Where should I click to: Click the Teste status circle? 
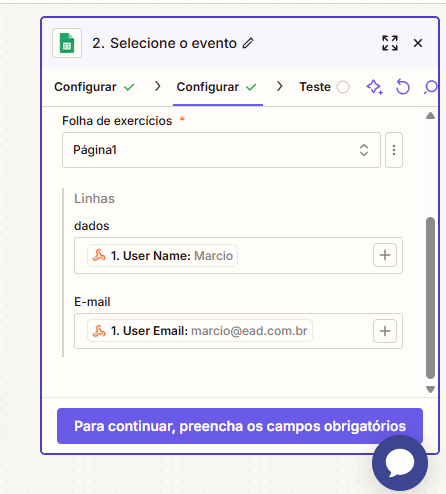point(343,87)
